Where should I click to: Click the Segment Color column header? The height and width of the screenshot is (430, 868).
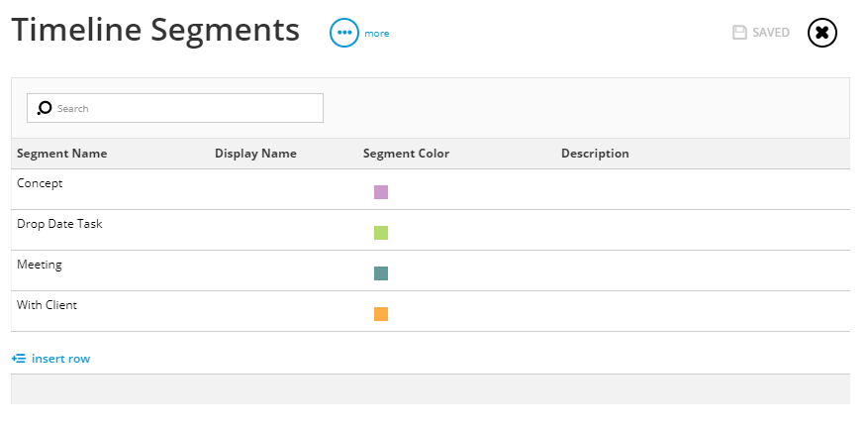point(407,154)
